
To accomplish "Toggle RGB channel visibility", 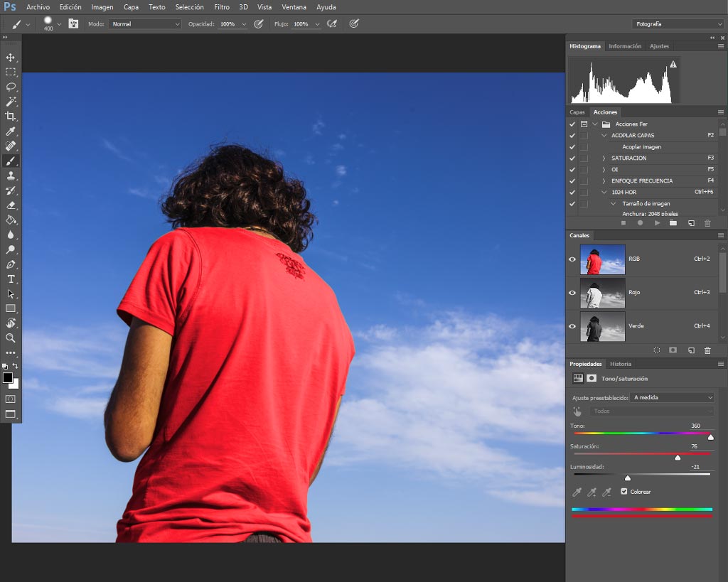I will 572,259.
